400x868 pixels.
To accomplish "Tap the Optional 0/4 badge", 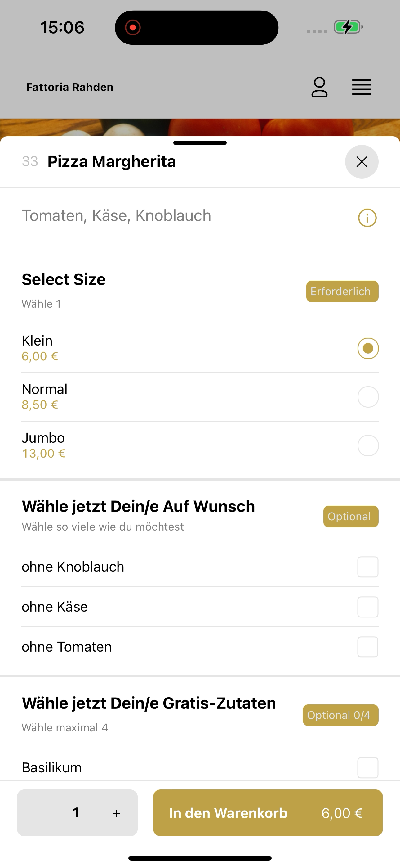I will 340,715.
